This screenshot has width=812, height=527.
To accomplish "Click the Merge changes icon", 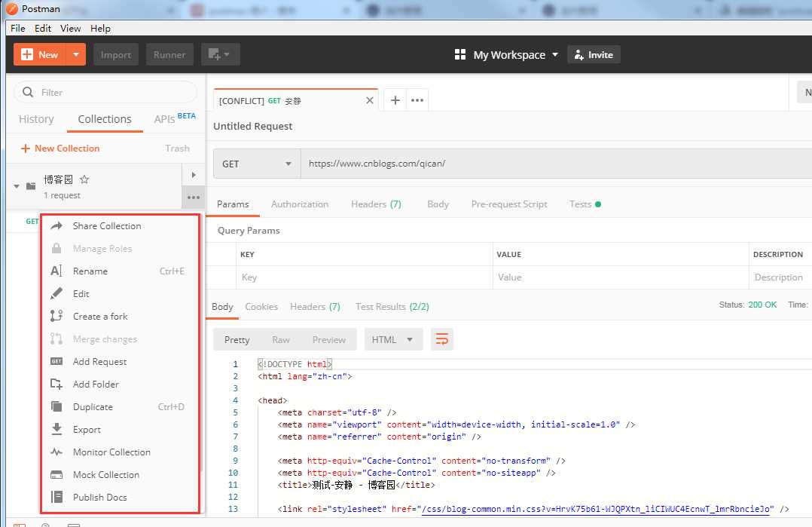I will [x=56, y=339].
